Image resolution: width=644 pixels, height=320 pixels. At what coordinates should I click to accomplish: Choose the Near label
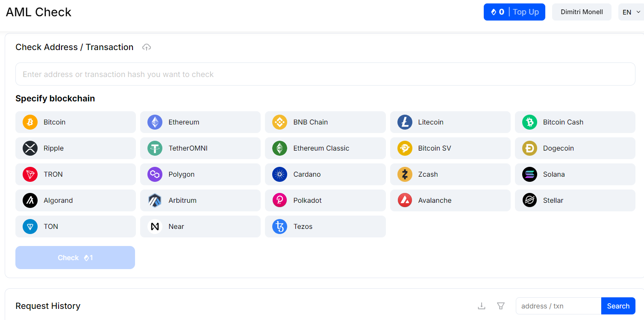[176, 227]
